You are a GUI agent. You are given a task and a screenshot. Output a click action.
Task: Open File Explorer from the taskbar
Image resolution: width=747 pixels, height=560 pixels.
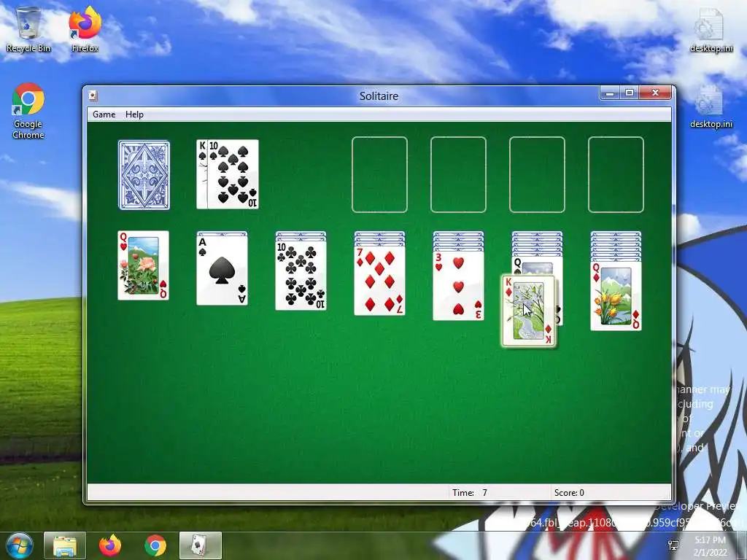pos(65,545)
